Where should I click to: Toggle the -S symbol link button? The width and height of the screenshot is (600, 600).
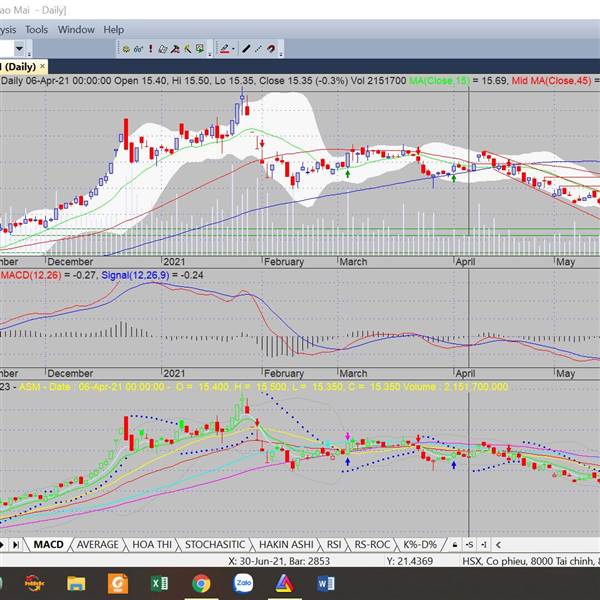point(470,545)
